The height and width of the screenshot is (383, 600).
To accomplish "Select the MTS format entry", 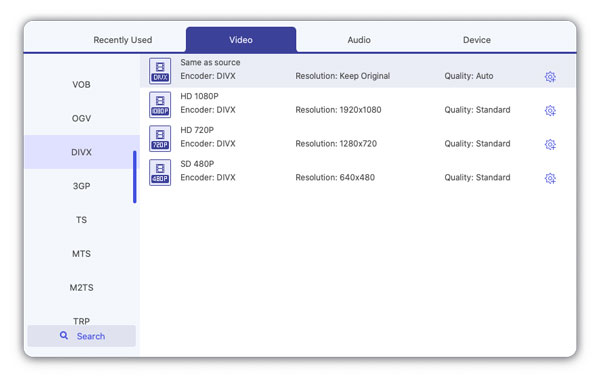I will coord(82,254).
